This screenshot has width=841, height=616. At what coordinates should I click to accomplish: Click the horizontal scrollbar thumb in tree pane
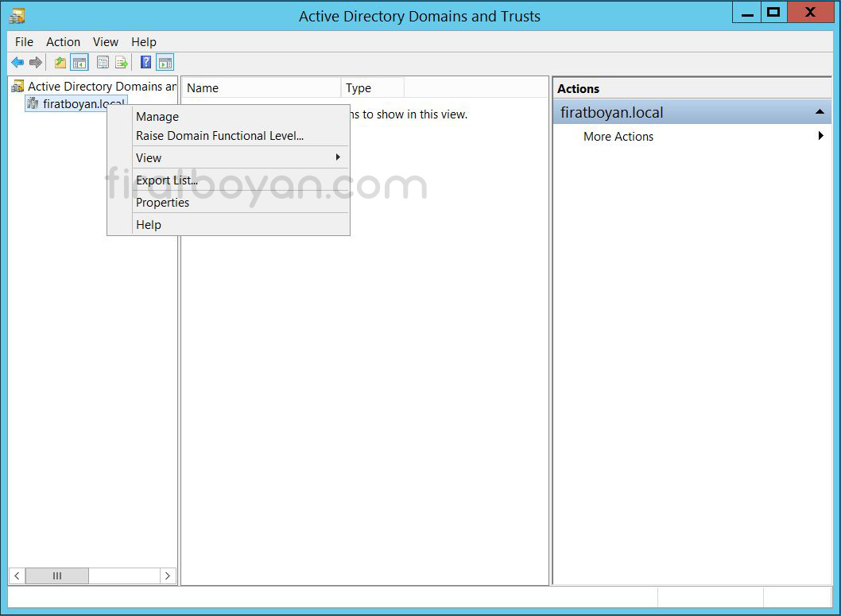[57, 575]
